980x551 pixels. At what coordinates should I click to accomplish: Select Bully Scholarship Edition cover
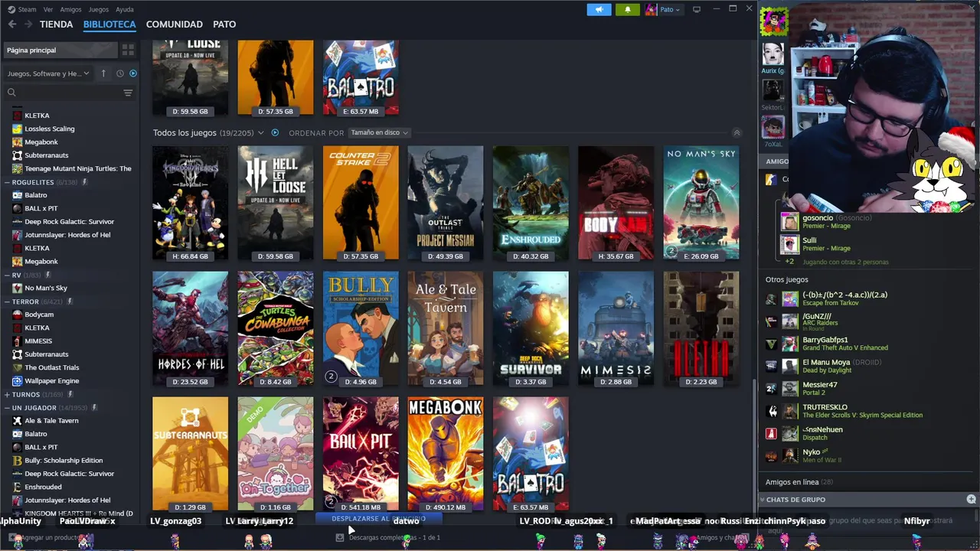pyautogui.click(x=360, y=328)
